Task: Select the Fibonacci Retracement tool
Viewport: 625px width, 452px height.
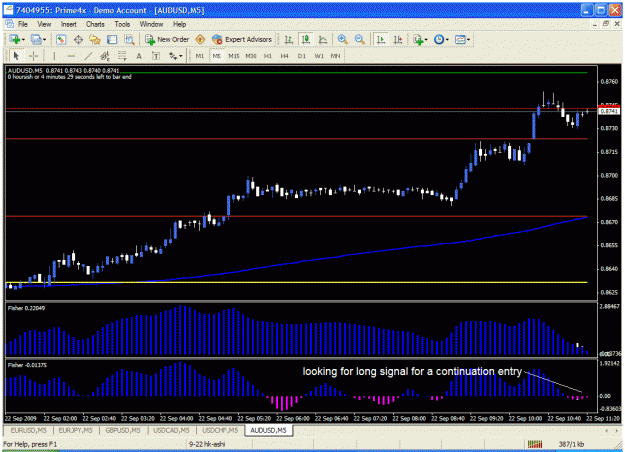Action: pos(122,56)
